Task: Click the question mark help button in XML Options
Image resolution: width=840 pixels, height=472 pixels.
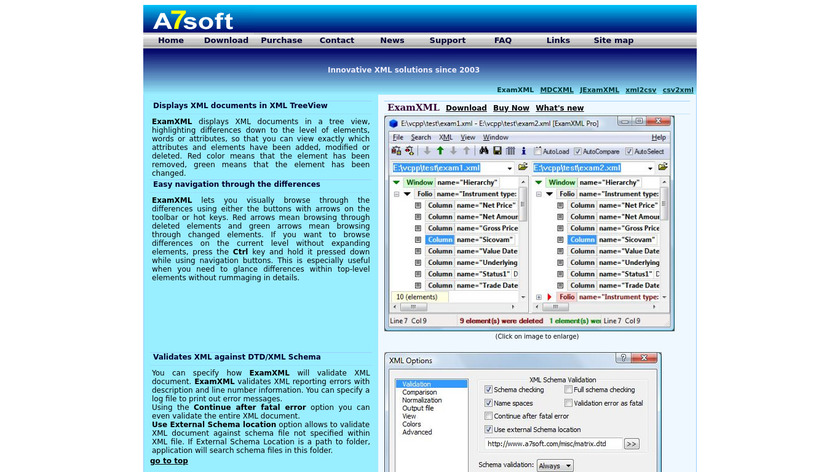Action: pyautogui.click(x=622, y=358)
